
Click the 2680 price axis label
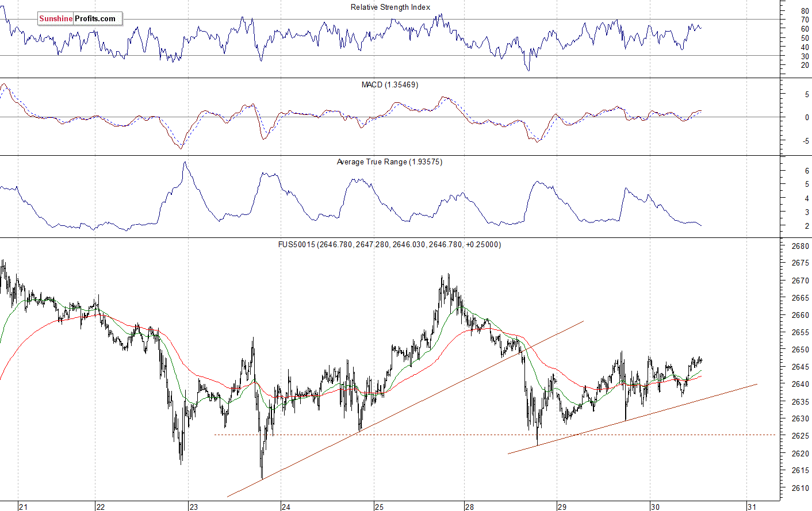[x=800, y=246]
